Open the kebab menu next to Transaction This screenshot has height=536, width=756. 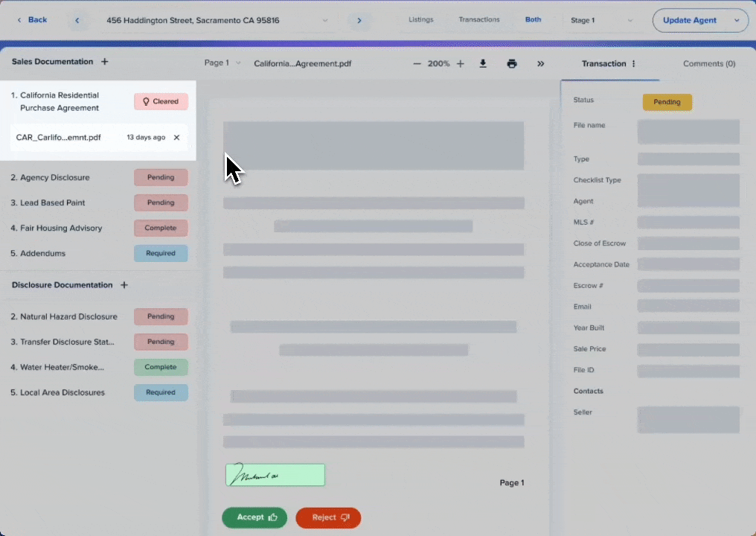point(633,63)
